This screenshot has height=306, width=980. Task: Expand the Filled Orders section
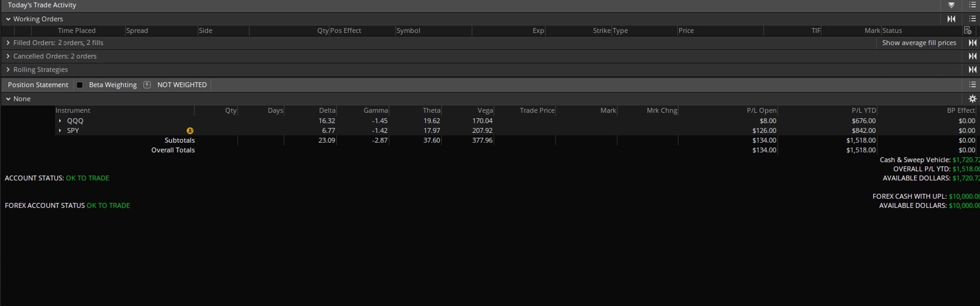tap(8, 43)
